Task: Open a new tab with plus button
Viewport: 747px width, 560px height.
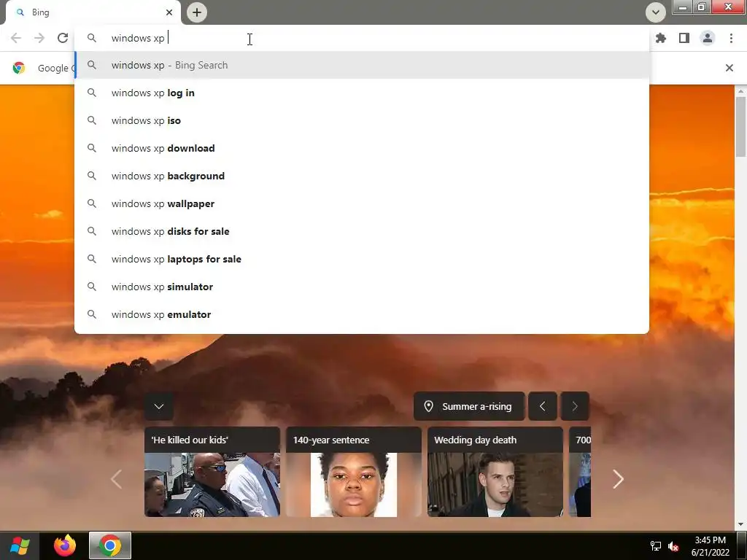Action: (197, 12)
